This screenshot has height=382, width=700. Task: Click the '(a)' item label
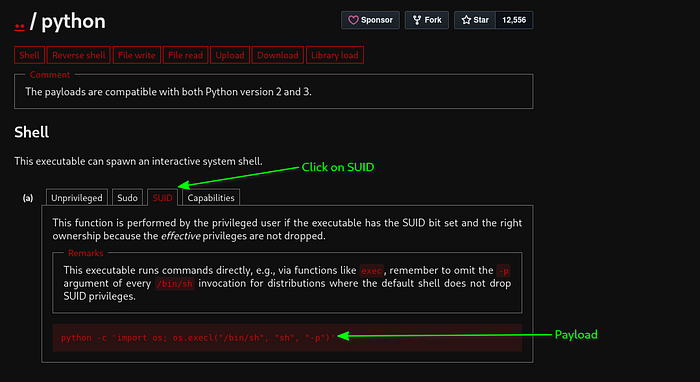point(28,198)
